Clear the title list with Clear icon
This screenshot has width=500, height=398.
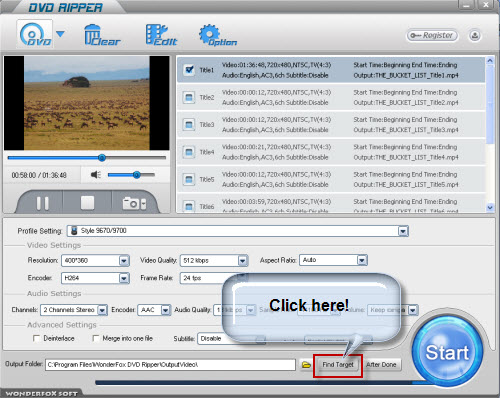pos(102,35)
